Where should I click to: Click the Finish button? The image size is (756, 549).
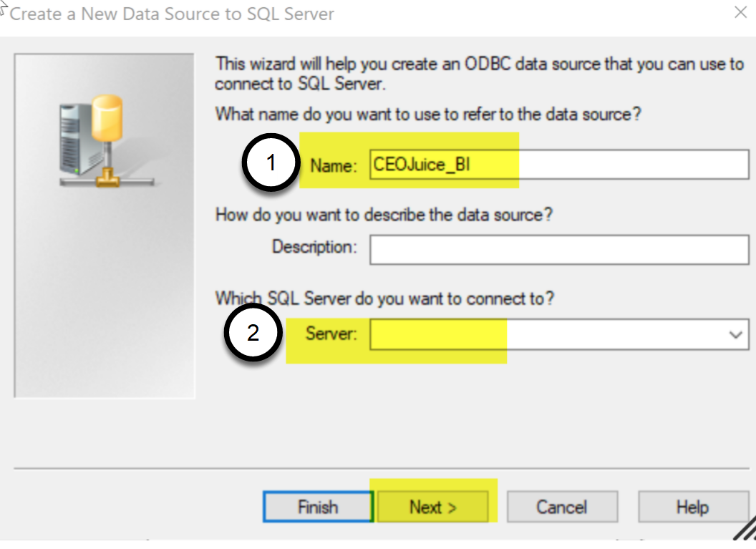tap(318, 507)
